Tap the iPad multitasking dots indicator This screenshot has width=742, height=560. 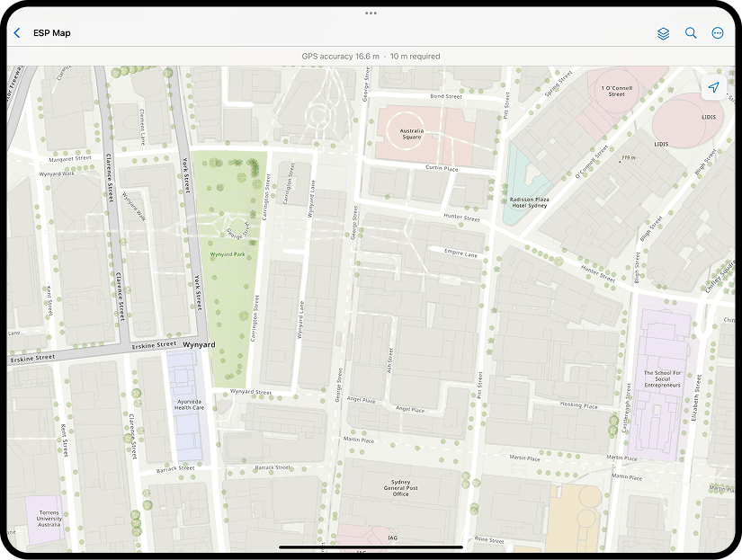pos(371,13)
